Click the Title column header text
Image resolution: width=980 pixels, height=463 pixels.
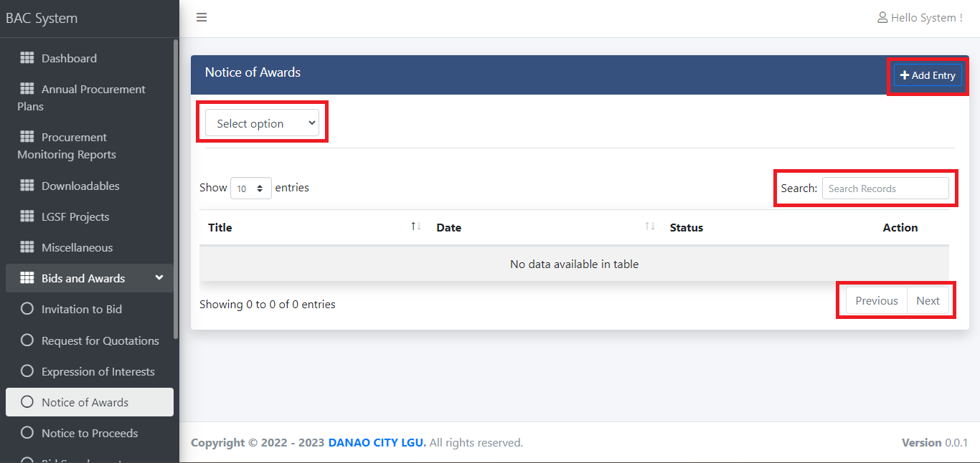220,227
